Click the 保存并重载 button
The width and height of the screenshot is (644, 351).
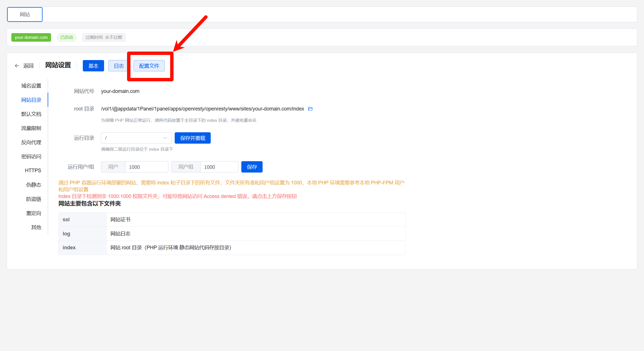click(x=193, y=138)
